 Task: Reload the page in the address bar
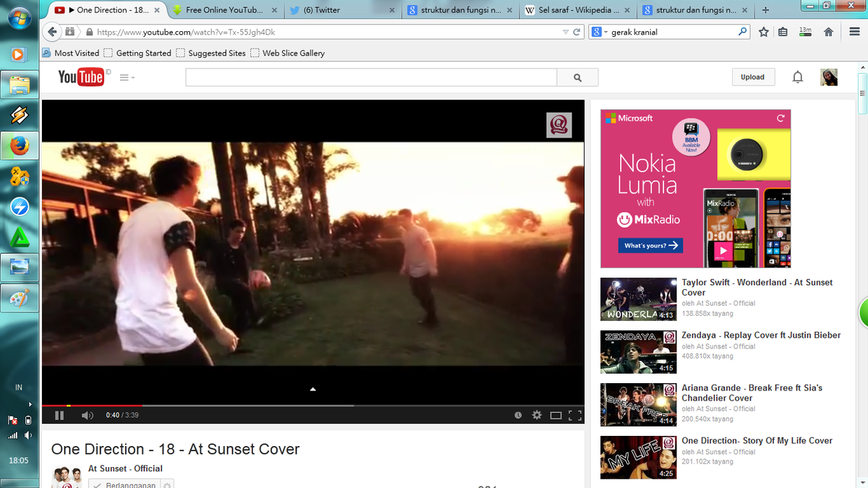pos(576,32)
